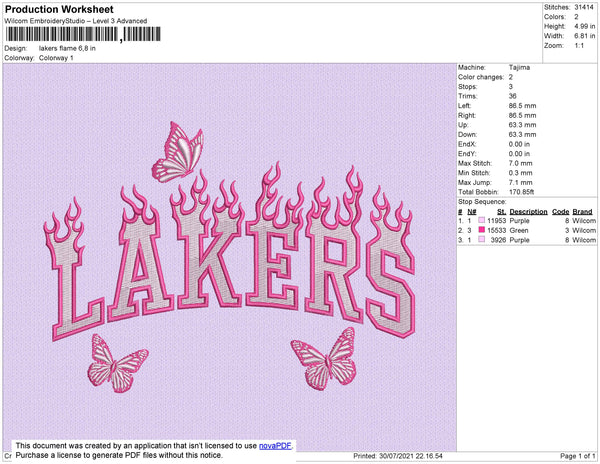Click the light swatch beside 11953 Purple
Image resolution: width=600 pixels, height=464 pixels.
482,220
